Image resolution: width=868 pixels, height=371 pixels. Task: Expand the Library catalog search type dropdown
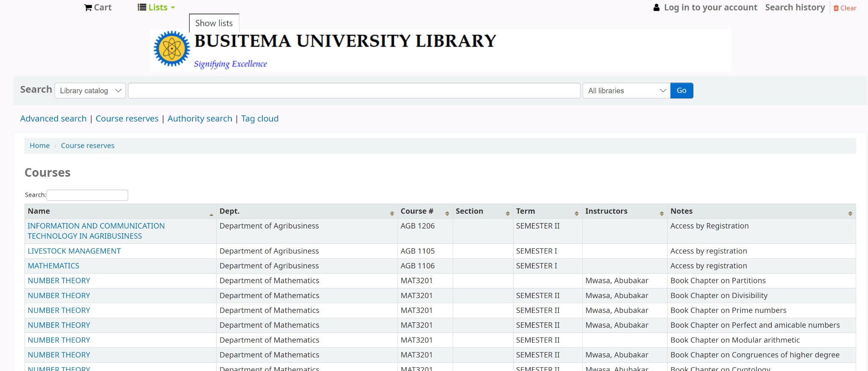click(x=90, y=91)
